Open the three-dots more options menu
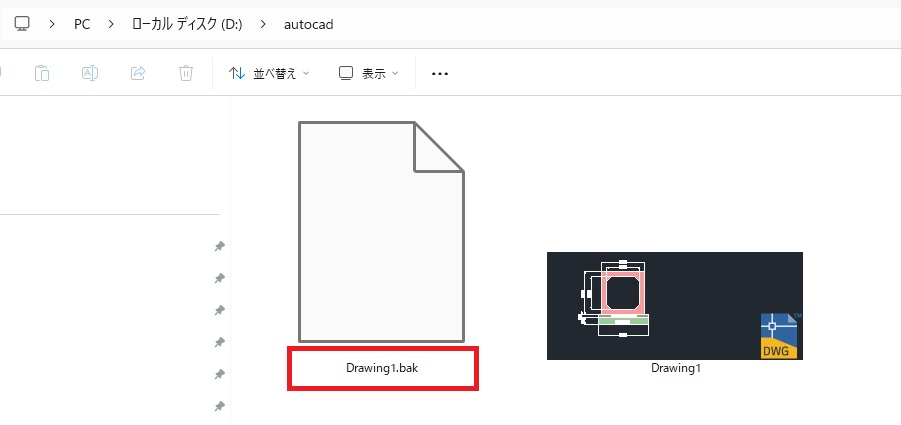Viewport: 901px width, 425px height. (440, 74)
